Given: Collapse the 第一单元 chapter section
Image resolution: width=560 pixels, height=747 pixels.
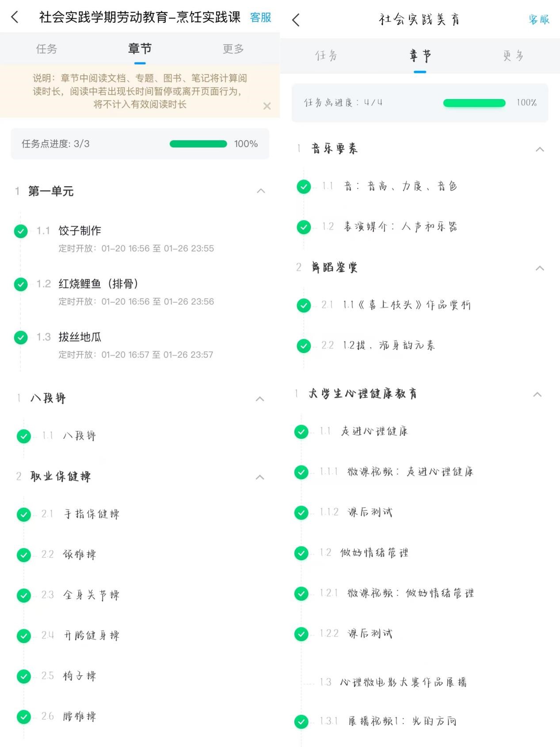Looking at the screenshot, I should pos(261,191).
